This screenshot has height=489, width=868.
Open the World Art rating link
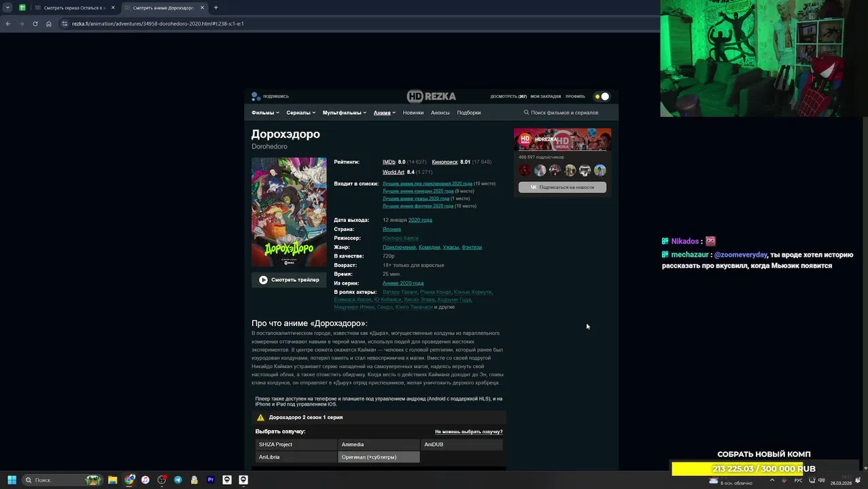[x=394, y=173]
